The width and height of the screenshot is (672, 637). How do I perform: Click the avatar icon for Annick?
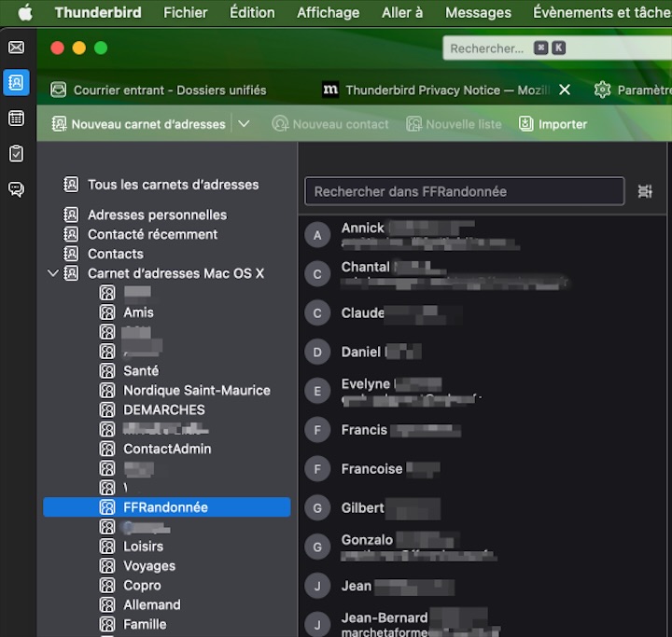pyautogui.click(x=318, y=236)
